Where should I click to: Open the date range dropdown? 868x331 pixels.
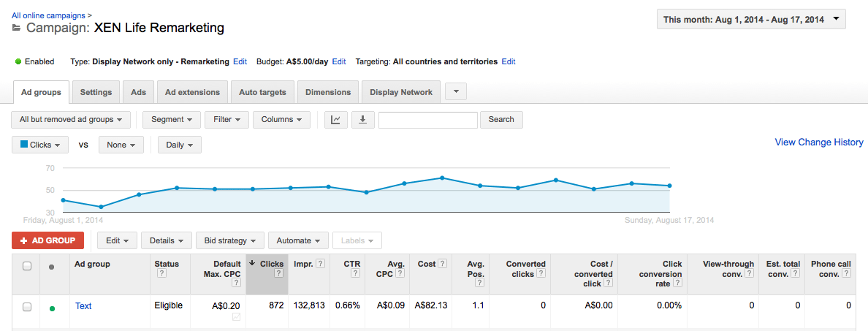tap(751, 20)
